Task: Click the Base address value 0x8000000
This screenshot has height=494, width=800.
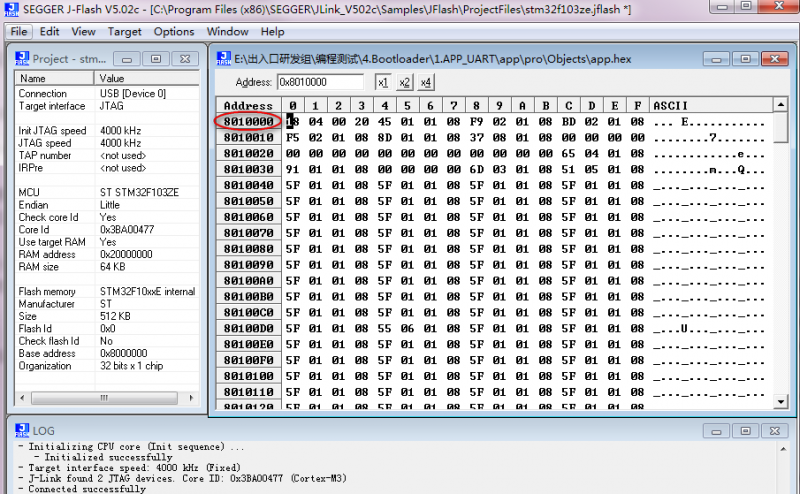Action: click(123, 353)
